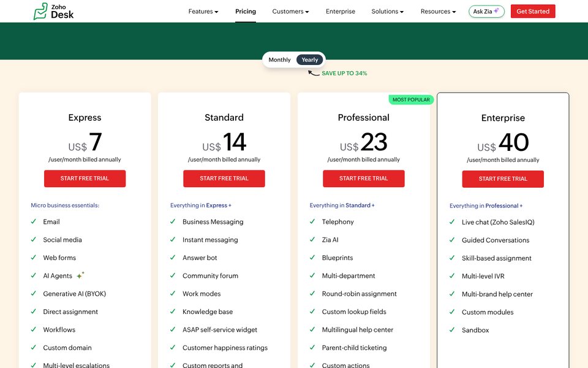Click Multilingual help center feature

coord(357,330)
